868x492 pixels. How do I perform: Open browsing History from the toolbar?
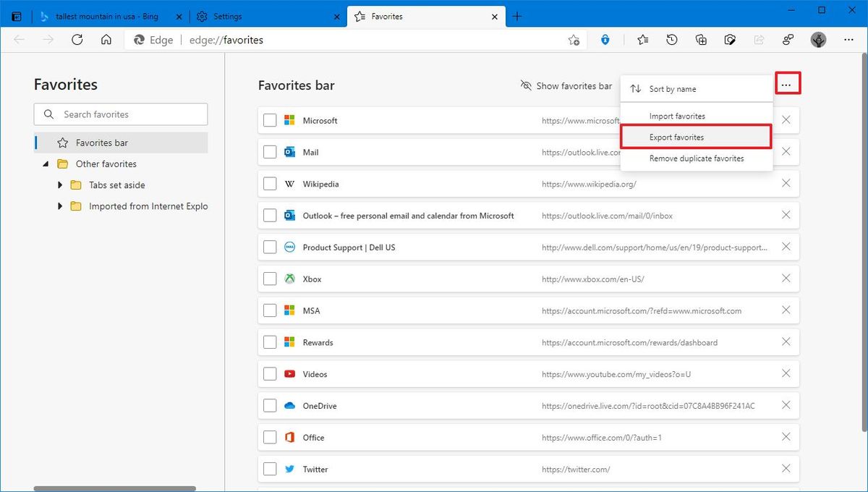pyautogui.click(x=672, y=40)
